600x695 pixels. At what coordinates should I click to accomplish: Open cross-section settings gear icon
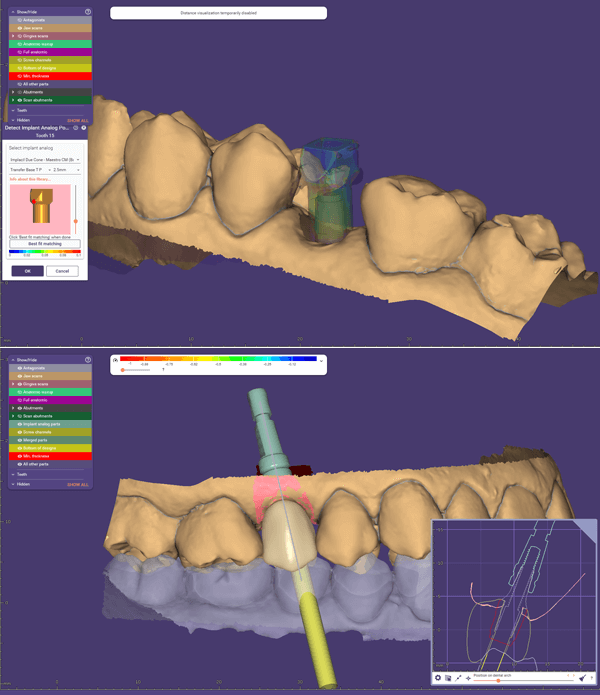point(438,678)
